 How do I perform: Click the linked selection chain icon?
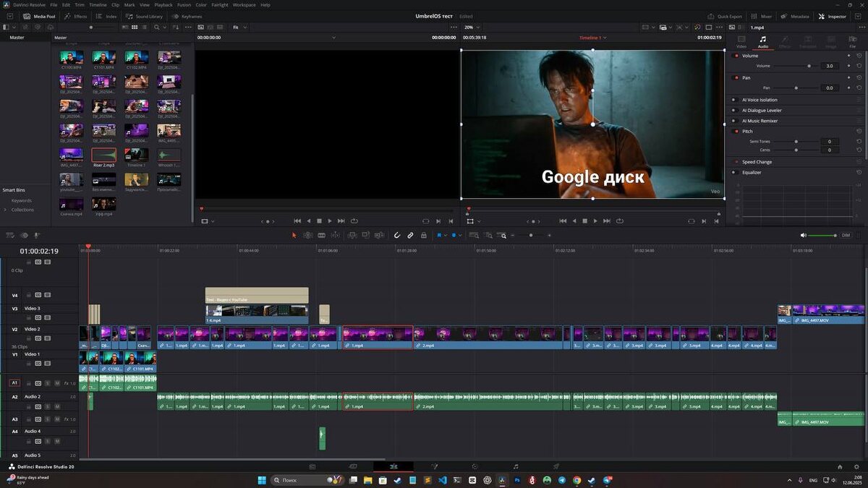click(x=410, y=235)
